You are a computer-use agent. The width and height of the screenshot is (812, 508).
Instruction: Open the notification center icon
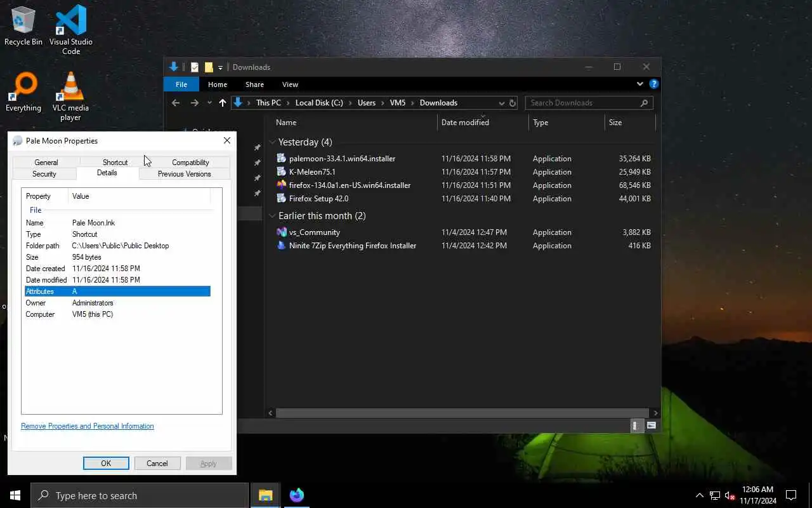click(x=791, y=495)
